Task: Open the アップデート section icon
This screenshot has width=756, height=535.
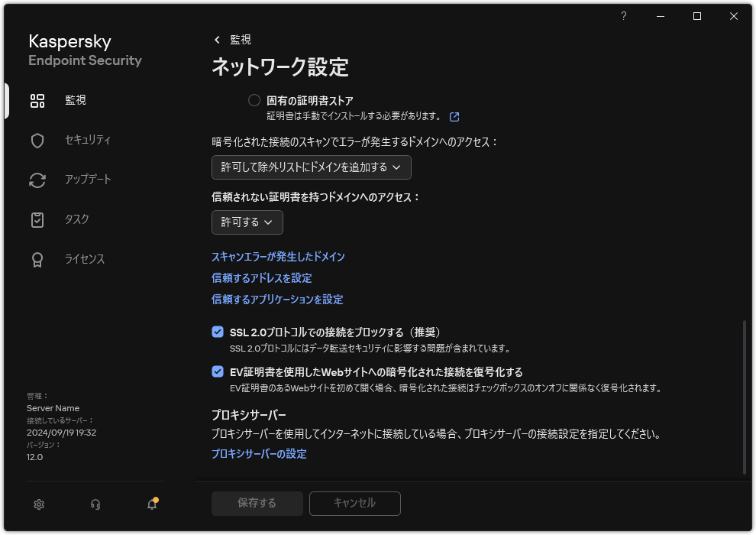Action: pos(37,180)
